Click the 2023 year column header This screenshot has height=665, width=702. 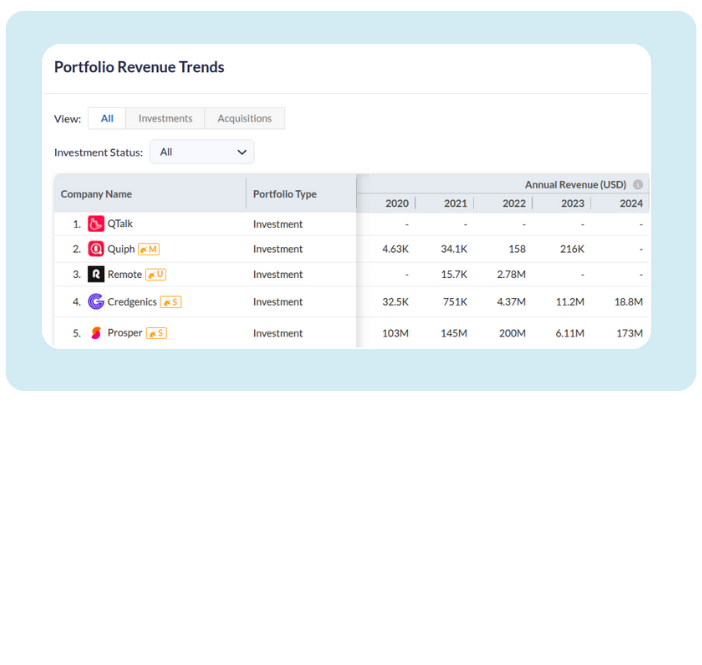pyautogui.click(x=573, y=203)
